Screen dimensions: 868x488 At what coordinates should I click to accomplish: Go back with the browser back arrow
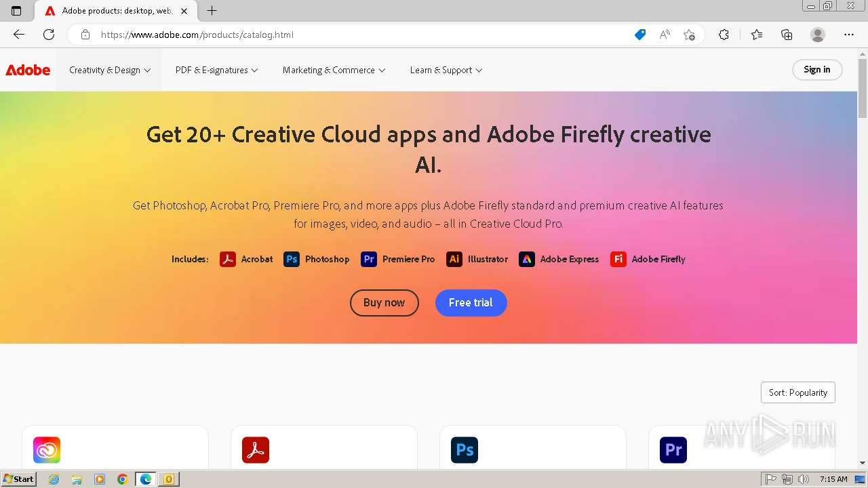pos(19,35)
